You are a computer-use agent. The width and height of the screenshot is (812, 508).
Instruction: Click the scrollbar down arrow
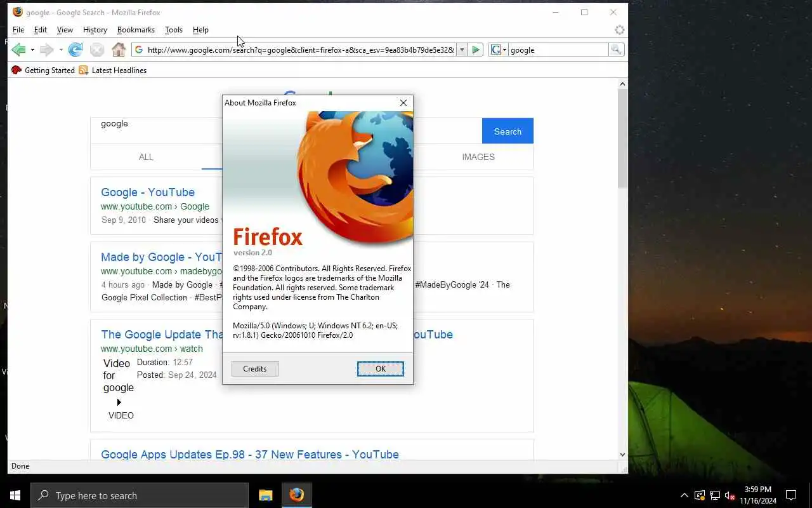pos(622,455)
